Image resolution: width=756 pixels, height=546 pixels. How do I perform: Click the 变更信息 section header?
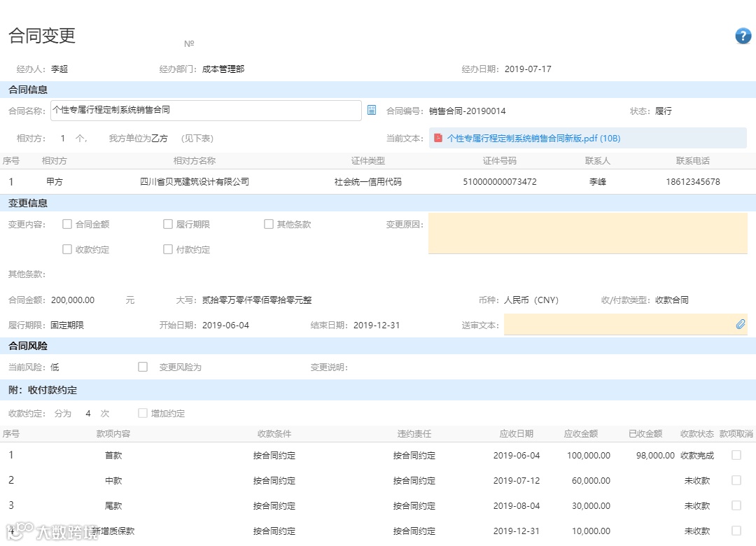[x=28, y=202]
